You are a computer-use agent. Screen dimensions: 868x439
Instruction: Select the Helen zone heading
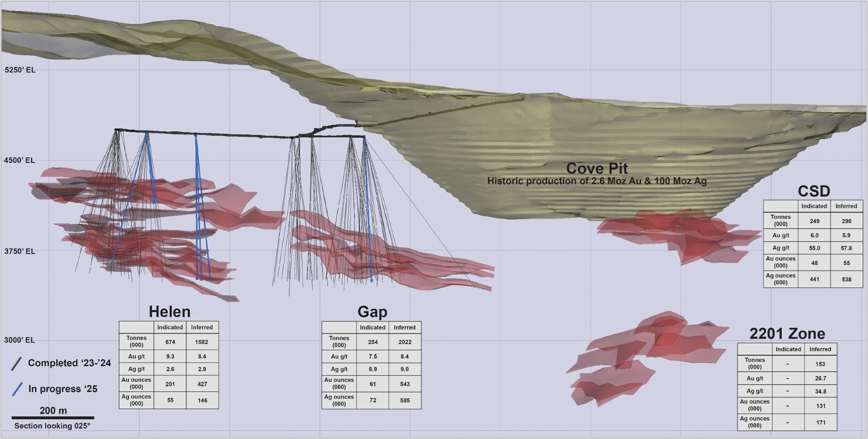[169, 311]
